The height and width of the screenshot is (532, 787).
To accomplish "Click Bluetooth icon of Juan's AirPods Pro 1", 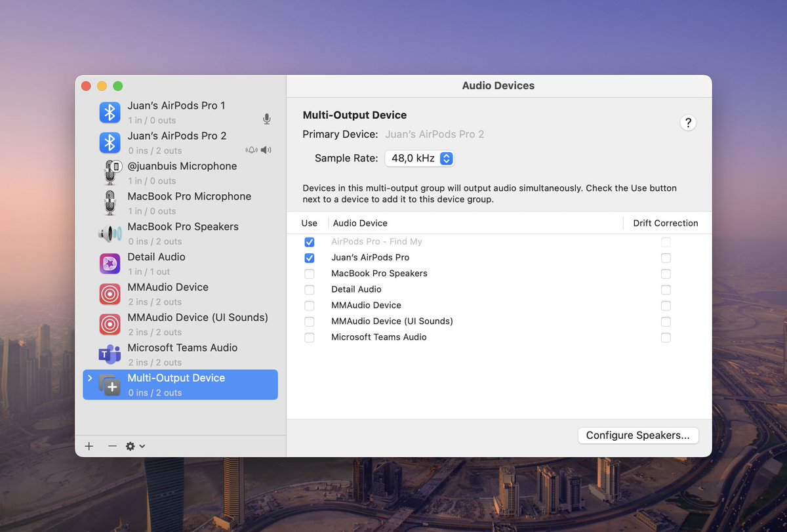I will [110, 112].
